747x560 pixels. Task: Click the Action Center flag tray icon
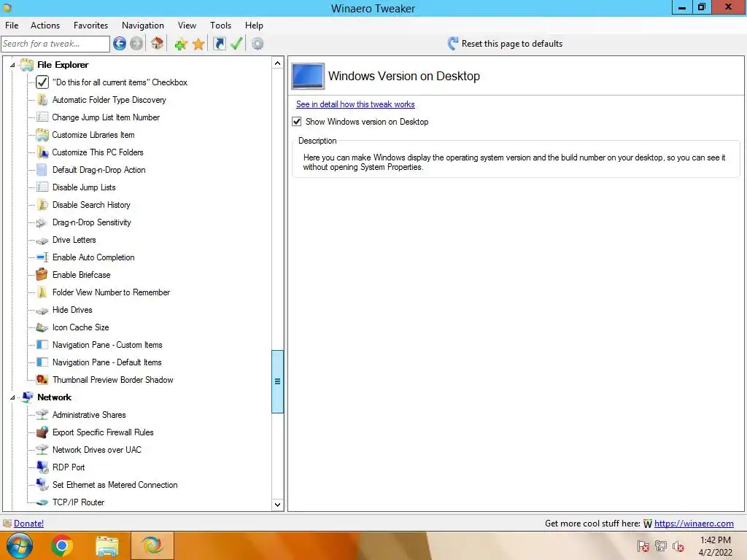coord(643,546)
